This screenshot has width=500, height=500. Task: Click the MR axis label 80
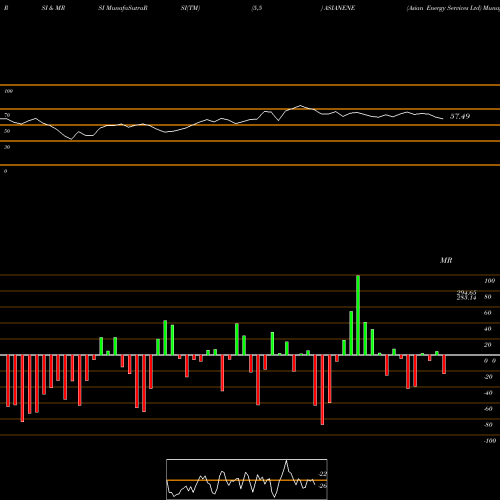[487, 297]
